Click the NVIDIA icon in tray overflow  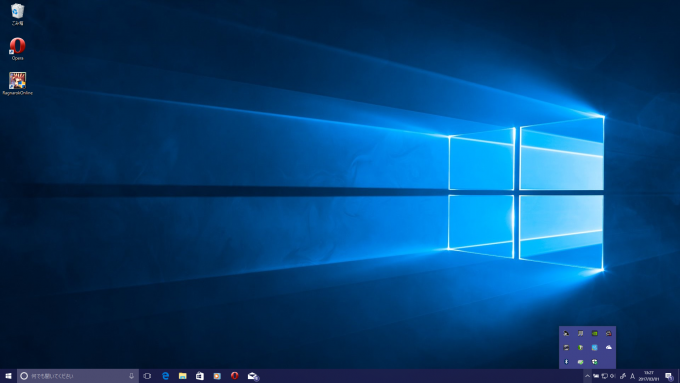click(595, 334)
